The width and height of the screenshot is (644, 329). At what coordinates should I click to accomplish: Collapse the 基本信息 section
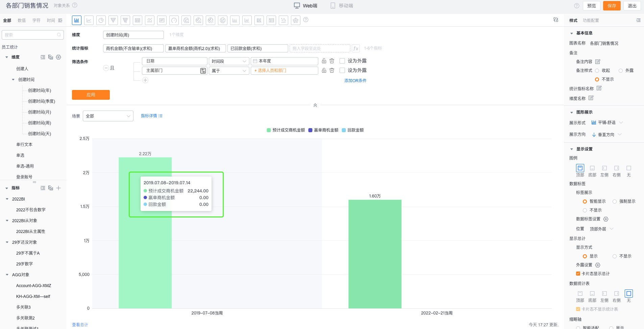572,33
